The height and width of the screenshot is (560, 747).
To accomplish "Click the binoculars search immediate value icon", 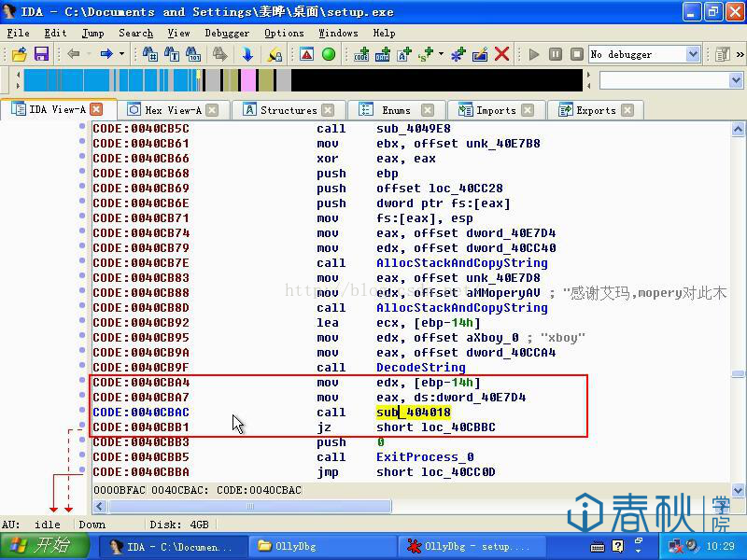I will (150, 54).
